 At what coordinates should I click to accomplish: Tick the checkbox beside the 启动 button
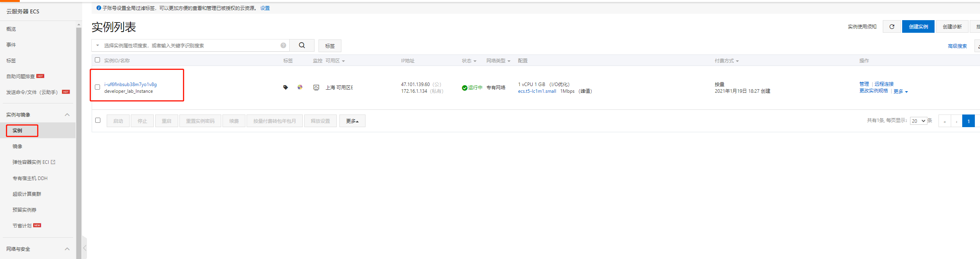tap(98, 120)
